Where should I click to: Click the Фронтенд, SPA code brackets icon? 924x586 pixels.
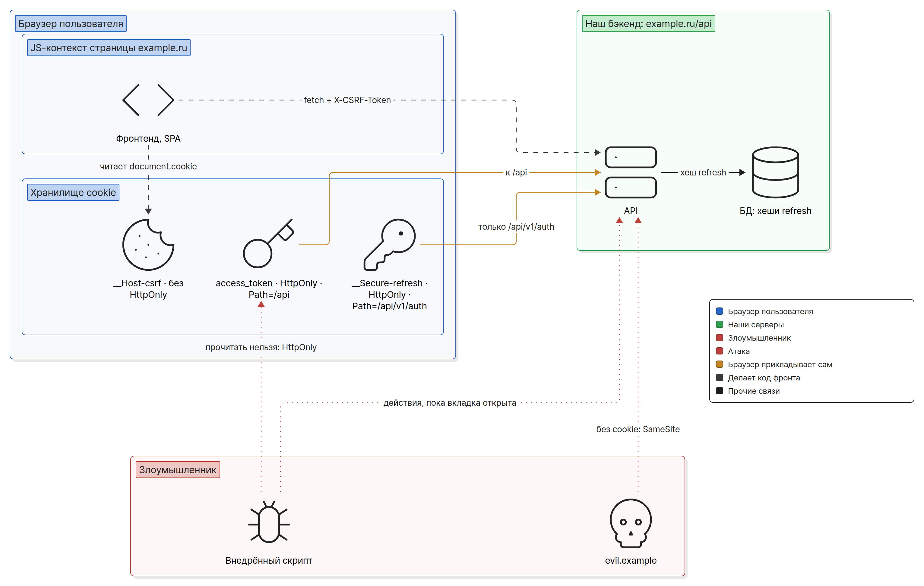[x=148, y=100]
